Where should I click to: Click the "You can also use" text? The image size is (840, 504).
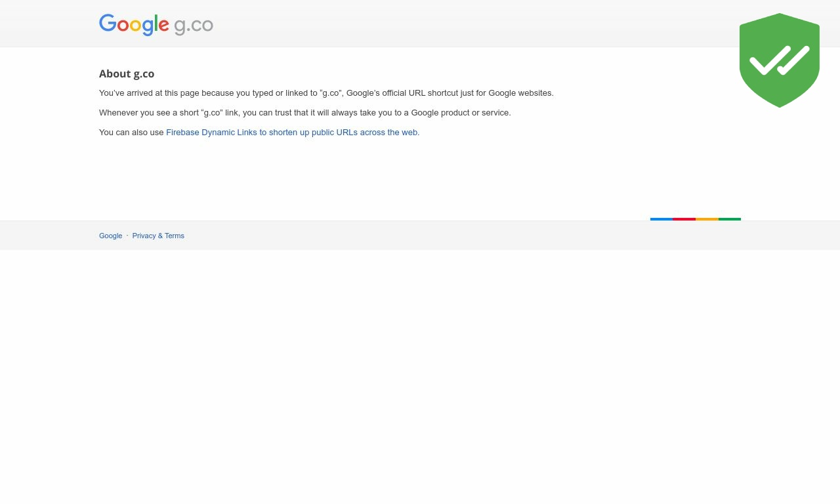(131, 132)
